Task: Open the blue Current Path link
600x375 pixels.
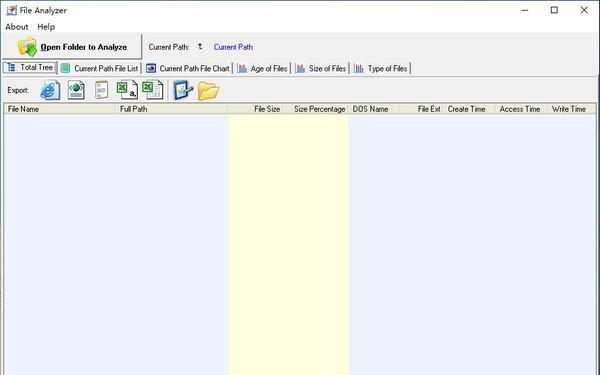Action: pos(233,47)
